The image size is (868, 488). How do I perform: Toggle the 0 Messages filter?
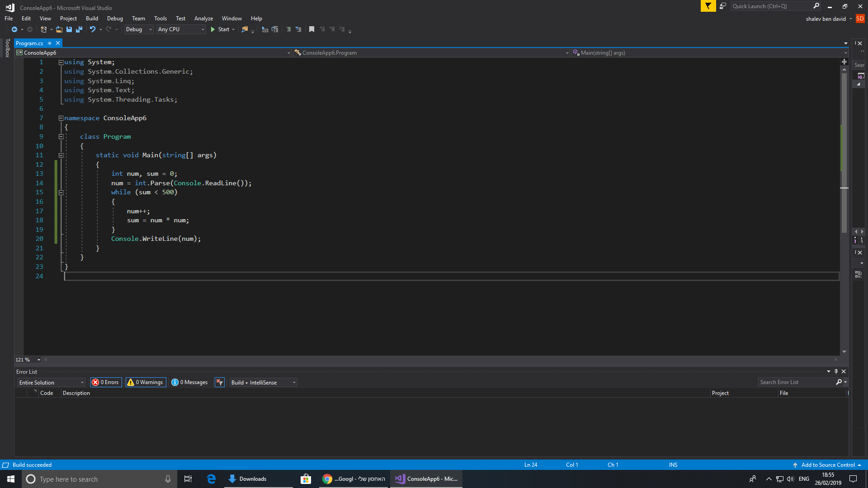[190, 382]
